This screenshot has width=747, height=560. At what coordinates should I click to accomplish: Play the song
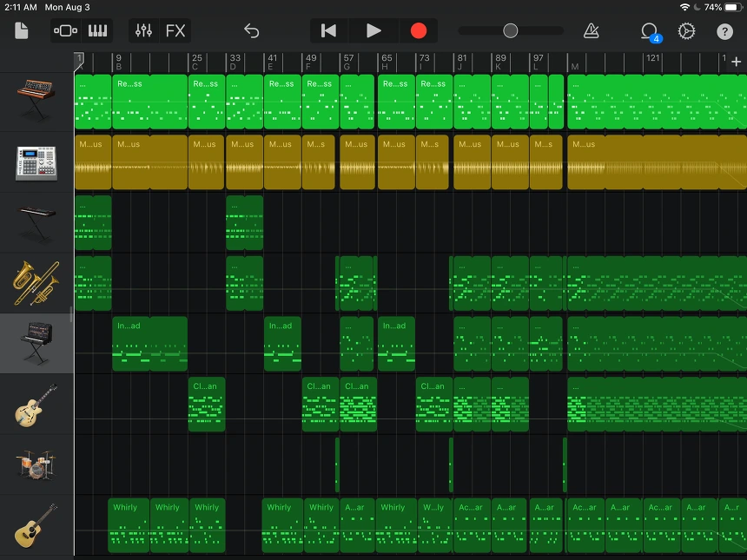[373, 31]
